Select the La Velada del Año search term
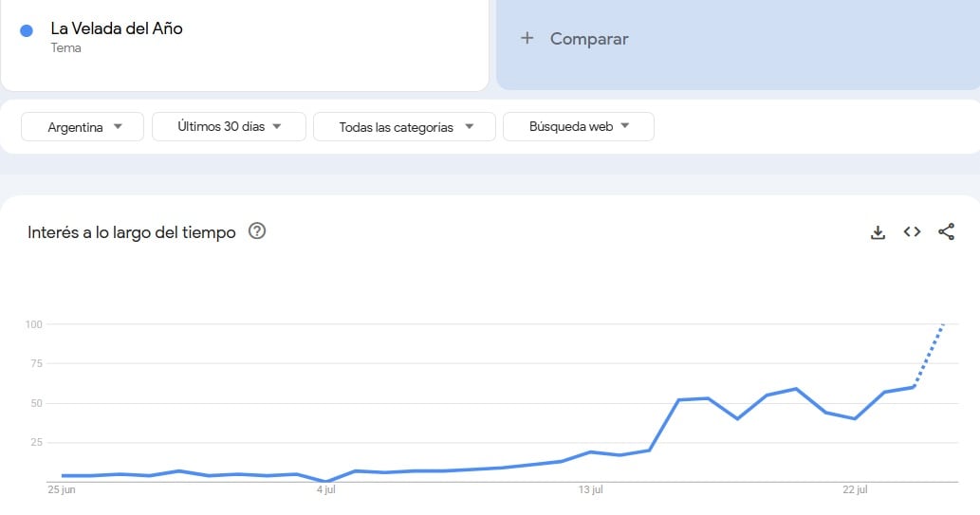 (x=117, y=28)
